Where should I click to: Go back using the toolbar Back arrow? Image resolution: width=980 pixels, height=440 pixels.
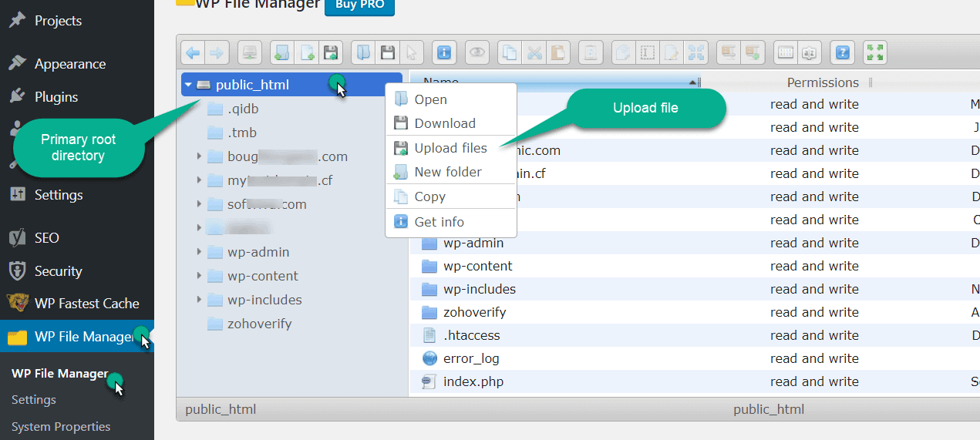click(x=193, y=52)
